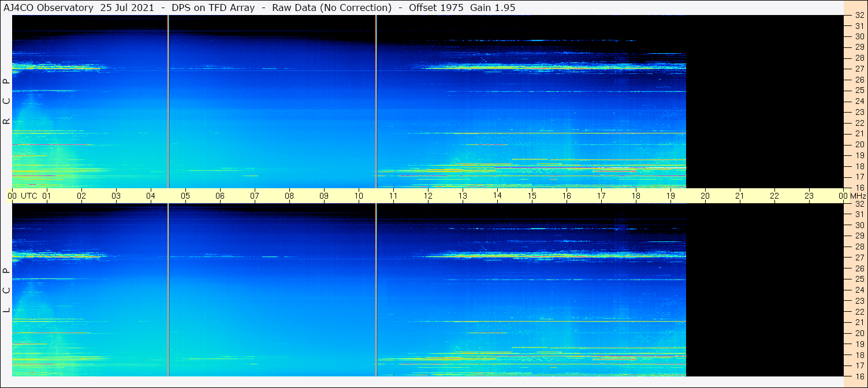Click LCP frequency scale label '32'

859,204
